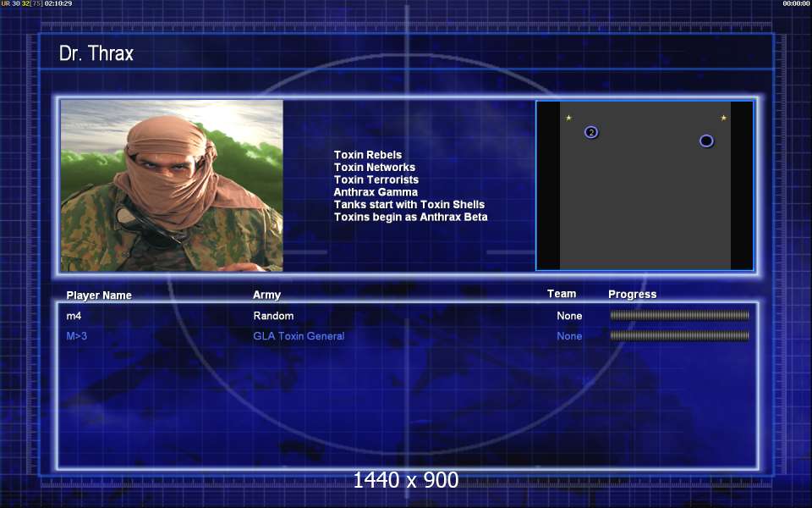Click the Progress column header
This screenshot has height=508, width=812.
click(x=632, y=295)
